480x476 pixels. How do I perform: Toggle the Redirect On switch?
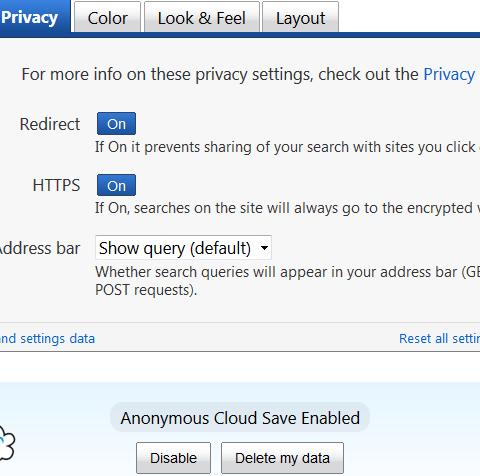click(116, 124)
